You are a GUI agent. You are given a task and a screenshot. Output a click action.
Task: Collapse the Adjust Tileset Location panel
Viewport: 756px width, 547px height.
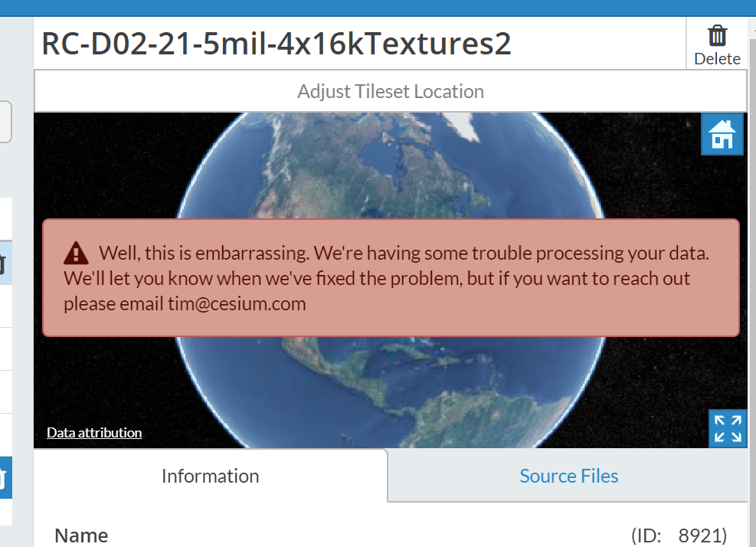point(391,90)
